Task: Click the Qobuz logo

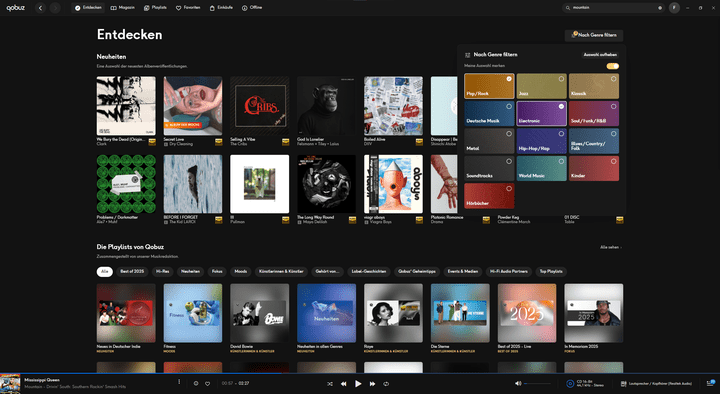Action: pyautogui.click(x=16, y=8)
